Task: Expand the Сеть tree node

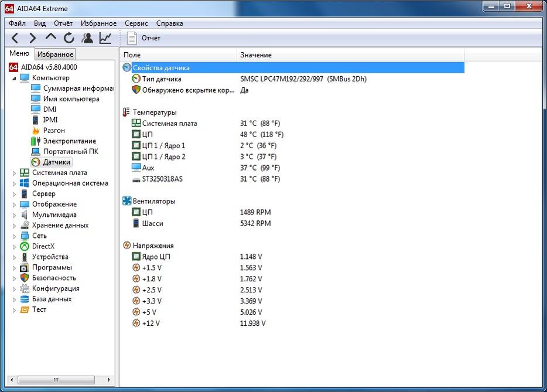Action: (x=14, y=236)
